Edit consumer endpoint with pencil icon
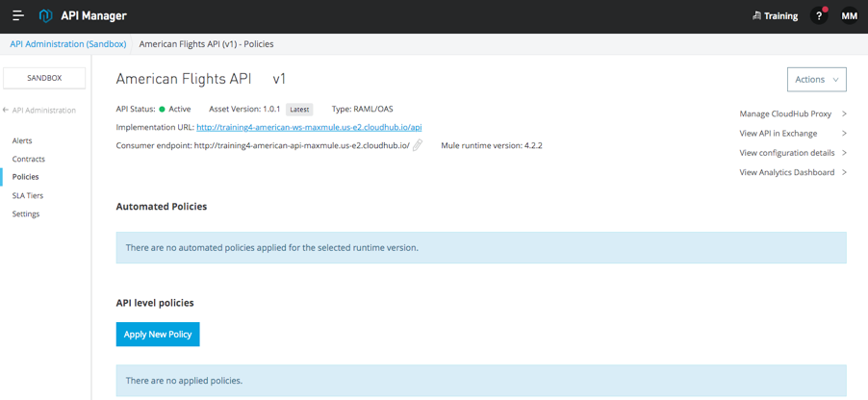Image resolution: width=868 pixels, height=400 pixels. coord(418,145)
